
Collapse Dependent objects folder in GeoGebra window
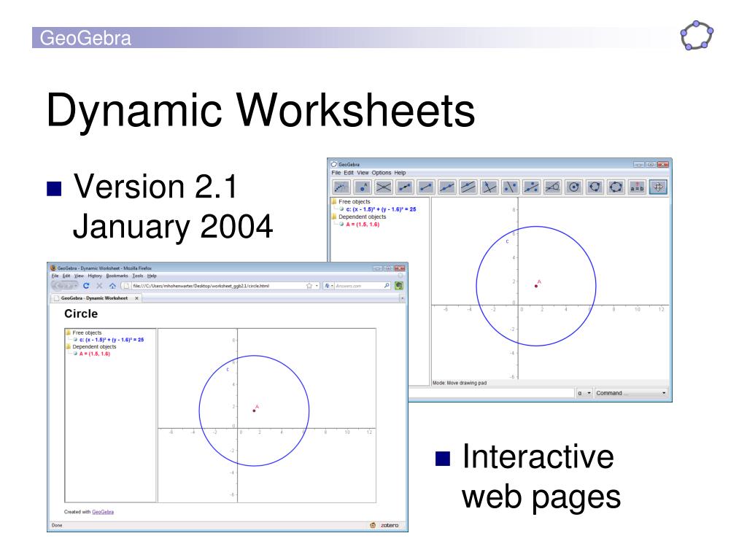pos(334,217)
